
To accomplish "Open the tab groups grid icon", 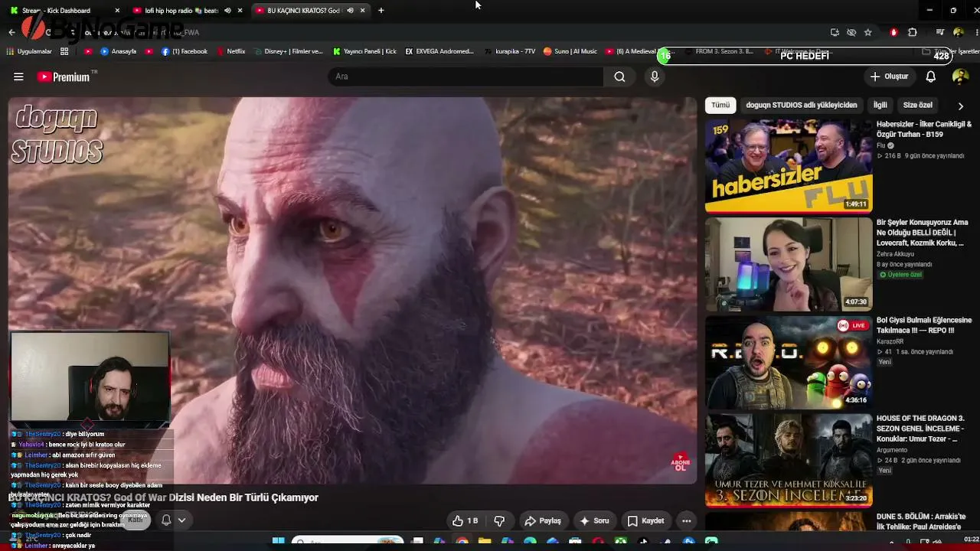I will click(64, 51).
